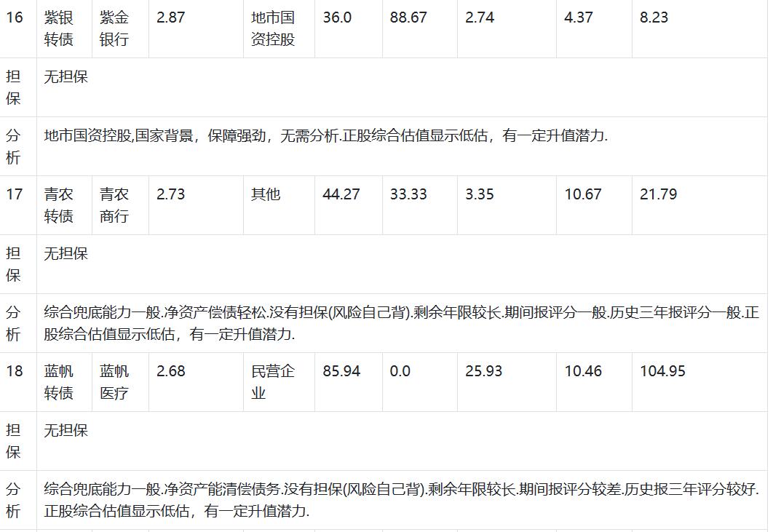Click the 分析 label below row 17's 担保

(13, 323)
